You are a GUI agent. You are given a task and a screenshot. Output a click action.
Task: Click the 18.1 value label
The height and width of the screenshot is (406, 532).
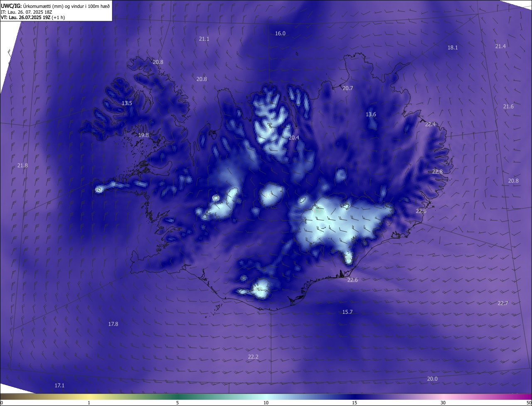pyautogui.click(x=453, y=47)
